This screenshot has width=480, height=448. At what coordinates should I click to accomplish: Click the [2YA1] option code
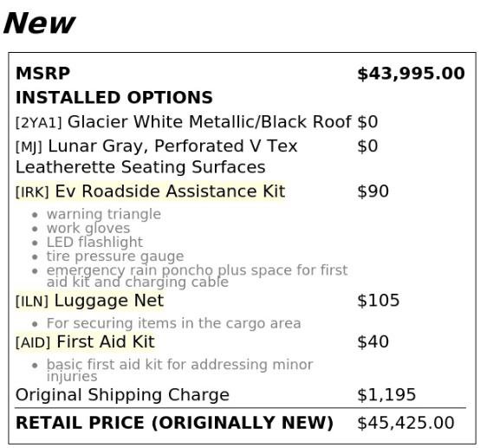pyautogui.click(x=39, y=122)
